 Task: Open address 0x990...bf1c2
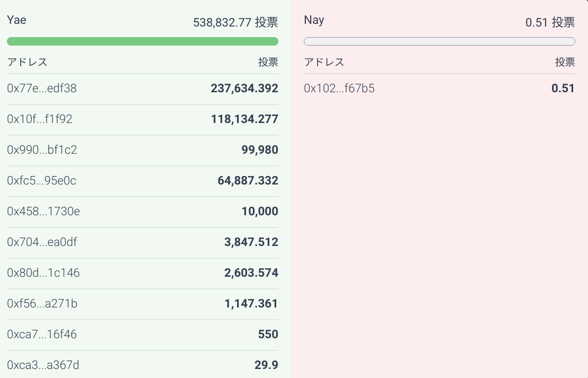coord(42,150)
